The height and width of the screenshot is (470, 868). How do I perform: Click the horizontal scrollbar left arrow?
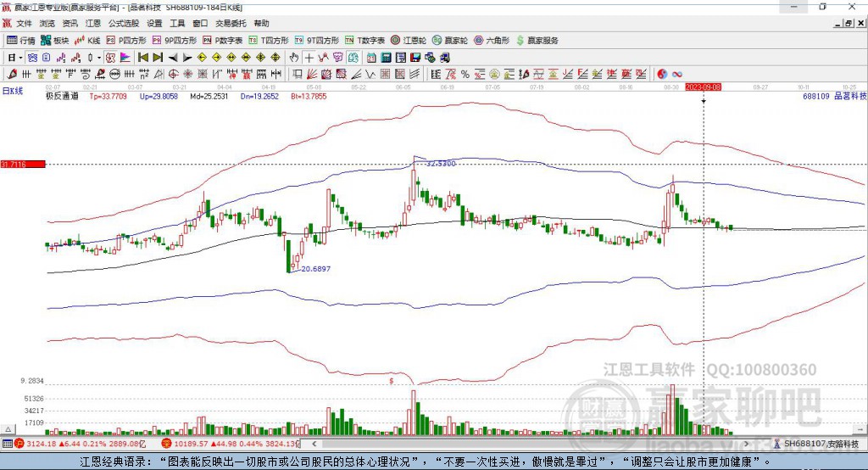click(x=314, y=444)
